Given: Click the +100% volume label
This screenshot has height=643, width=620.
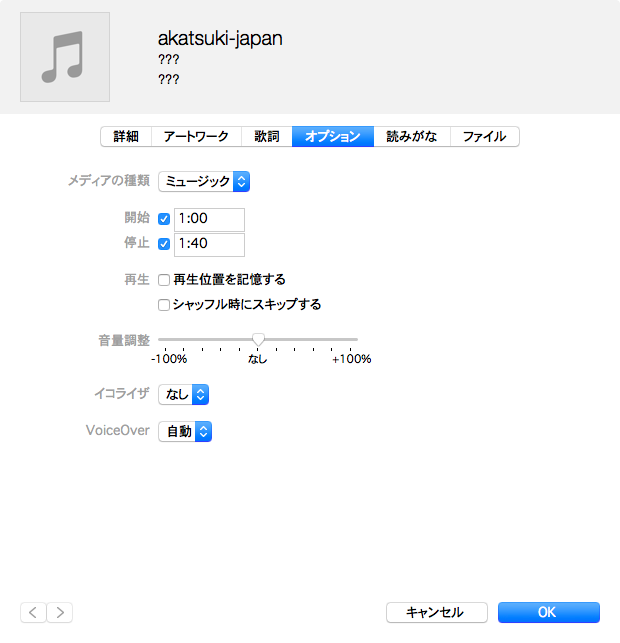Looking at the screenshot, I should click(x=351, y=359).
